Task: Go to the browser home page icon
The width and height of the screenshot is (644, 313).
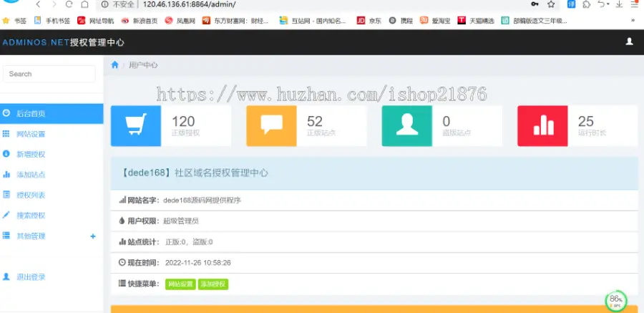Action: tap(84, 4)
